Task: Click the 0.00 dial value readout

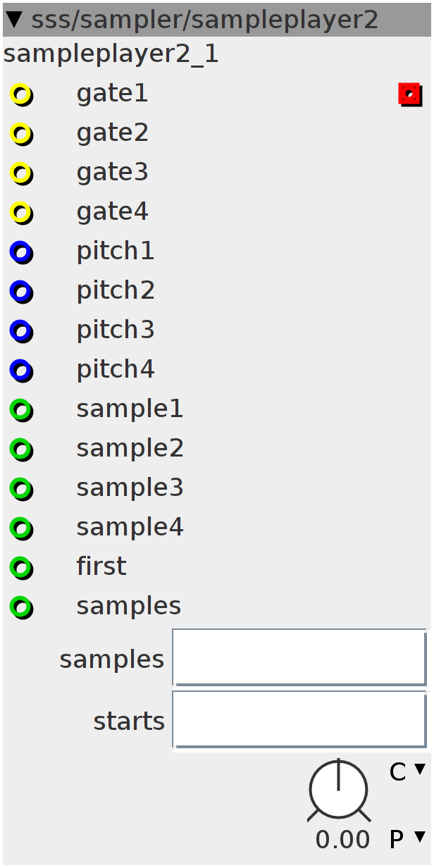Action: coord(342,840)
